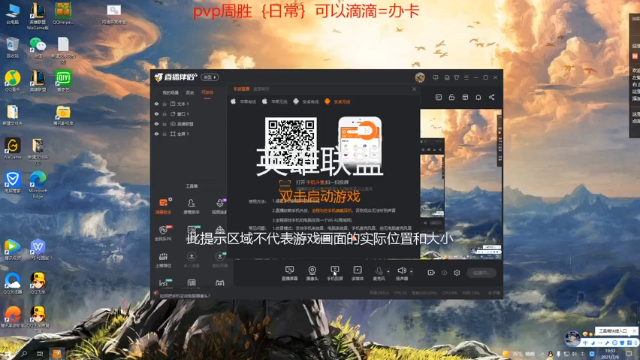Click the start streaming button
The width and height of the screenshot is (640, 360).
click(482, 273)
